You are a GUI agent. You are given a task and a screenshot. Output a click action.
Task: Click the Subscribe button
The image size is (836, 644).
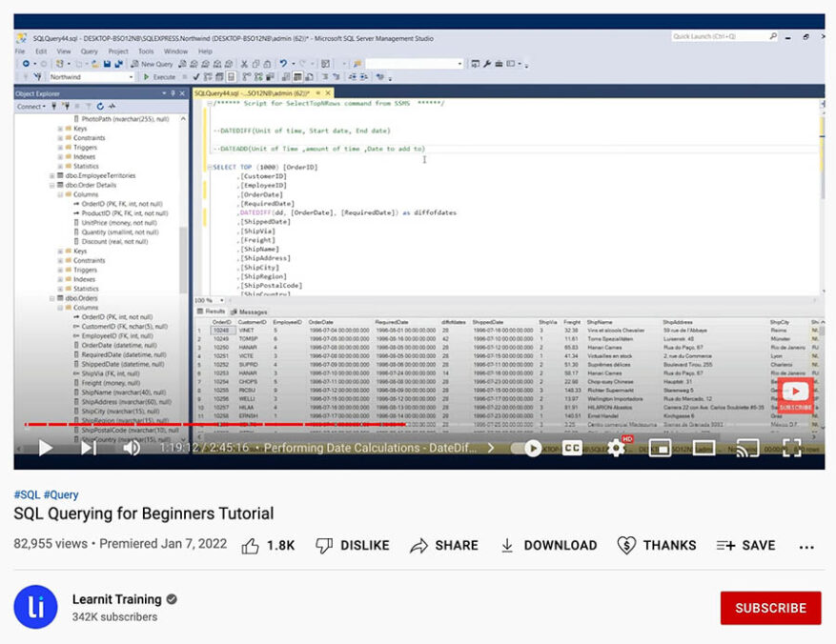(773, 607)
